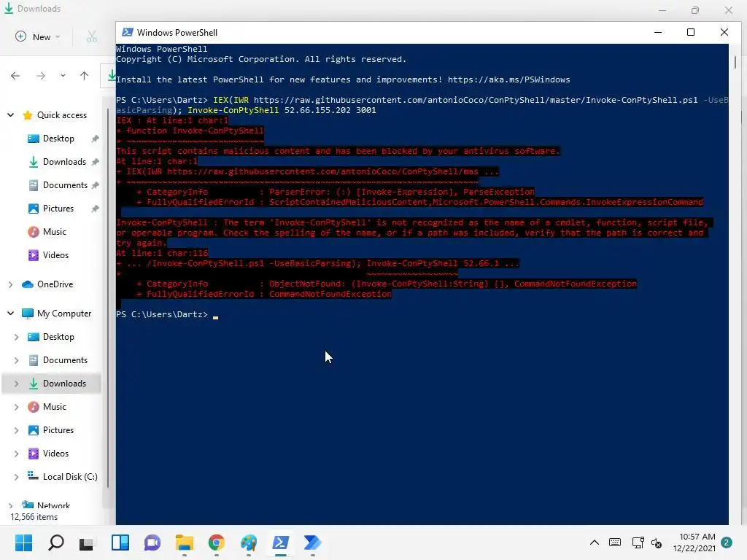The height and width of the screenshot is (560, 747).
Task: Expand Local Disk (C:)
Action: coord(16,477)
